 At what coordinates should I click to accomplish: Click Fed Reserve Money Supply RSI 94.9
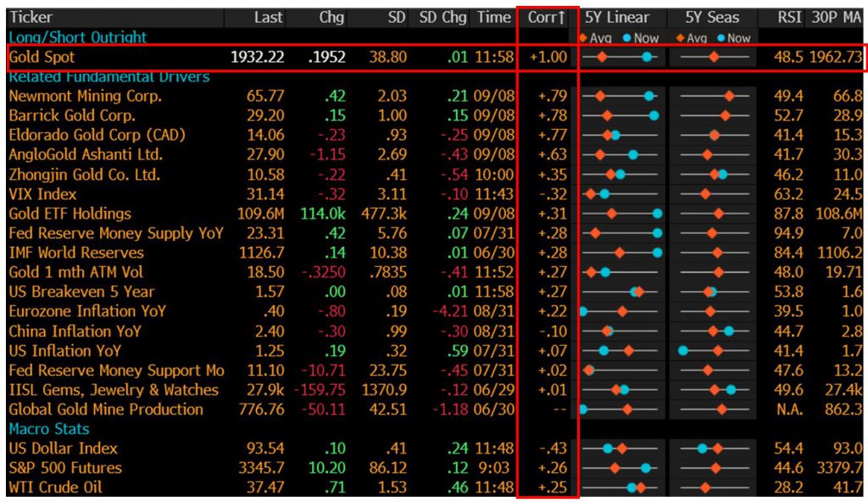click(788, 232)
